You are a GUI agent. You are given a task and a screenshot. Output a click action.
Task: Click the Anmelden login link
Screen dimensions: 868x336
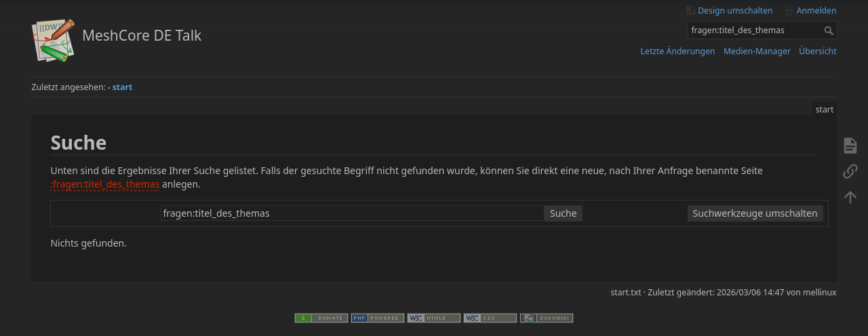tap(816, 11)
